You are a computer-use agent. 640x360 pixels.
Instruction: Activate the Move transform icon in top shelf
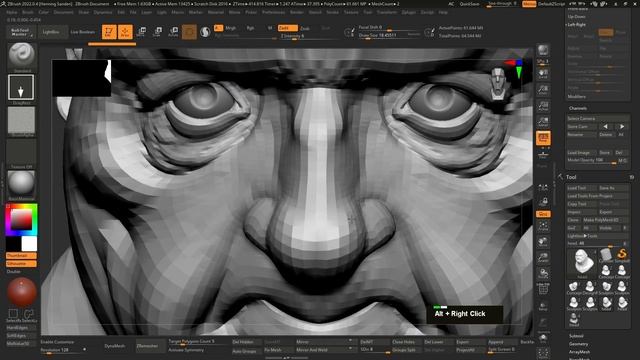click(141, 32)
